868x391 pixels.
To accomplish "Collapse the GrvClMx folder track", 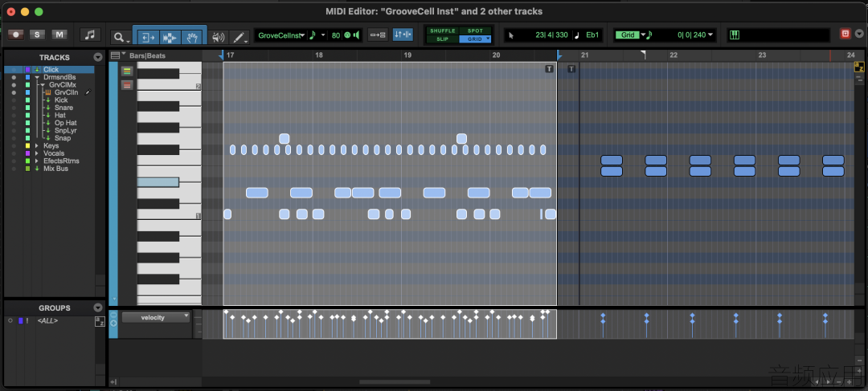I will tap(43, 84).
